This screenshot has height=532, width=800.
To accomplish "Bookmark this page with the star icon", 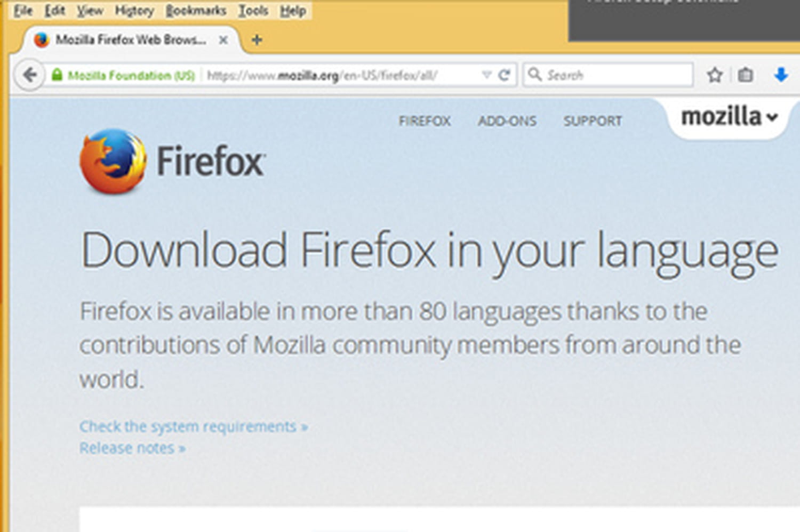I will [715, 75].
